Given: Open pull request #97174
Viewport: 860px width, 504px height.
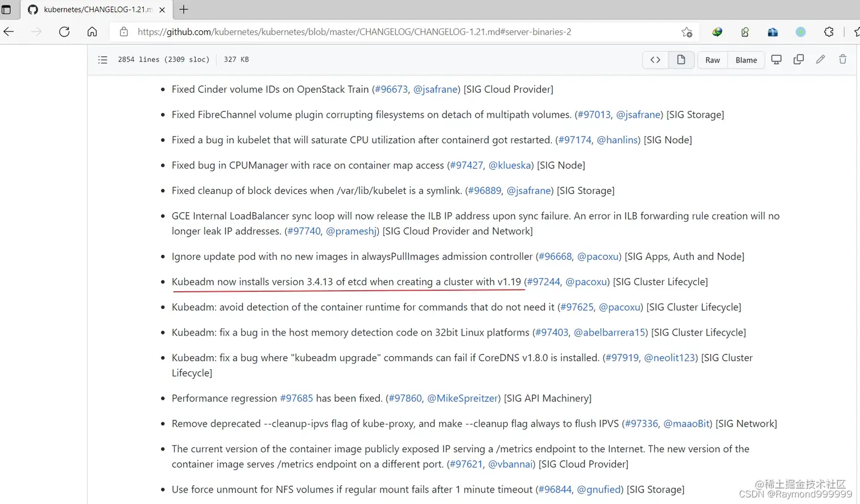Looking at the screenshot, I should 574,140.
